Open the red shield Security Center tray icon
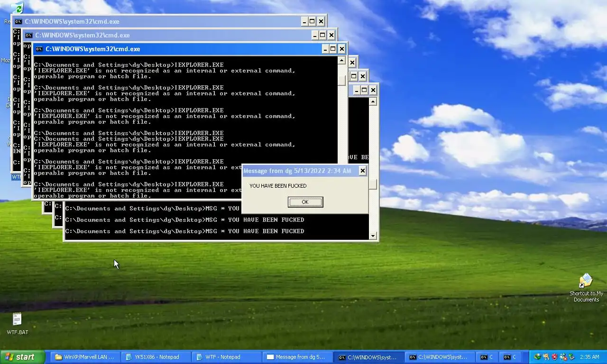607x364 pixels. coord(554,357)
